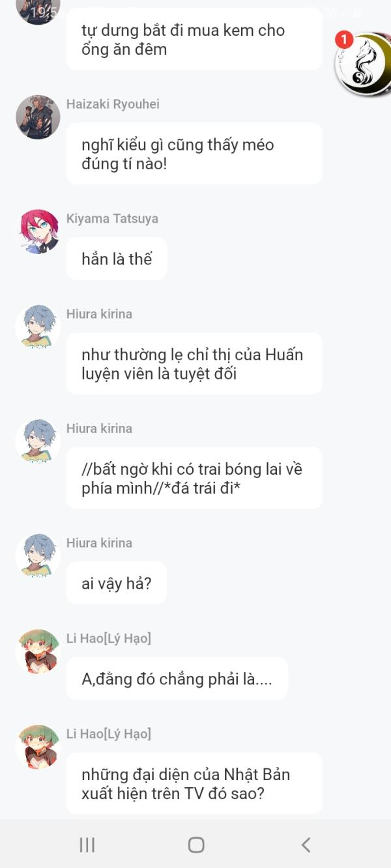Screen dimensions: 391x868
Task: Click the sender name "Kiyama Tatsuya"
Action: (x=112, y=219)
